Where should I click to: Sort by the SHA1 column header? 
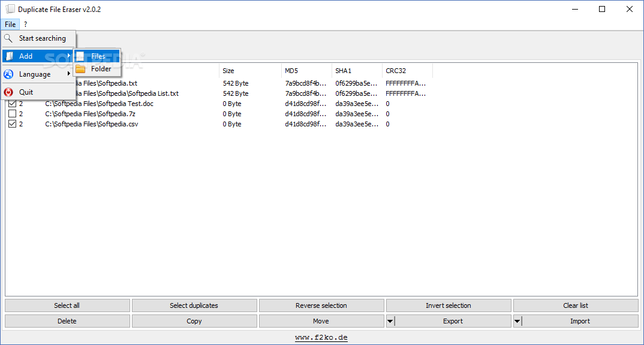[357, 71]
